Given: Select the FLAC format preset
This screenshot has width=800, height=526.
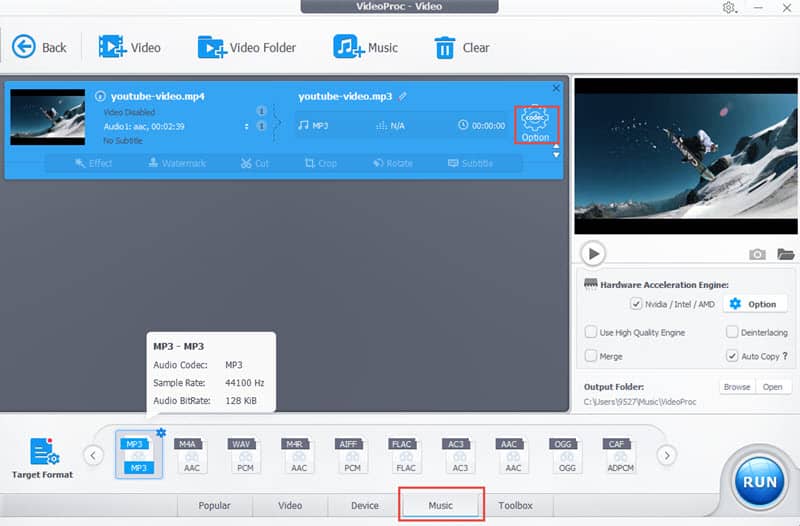Looking at the screenshot, I should point(406,455).
